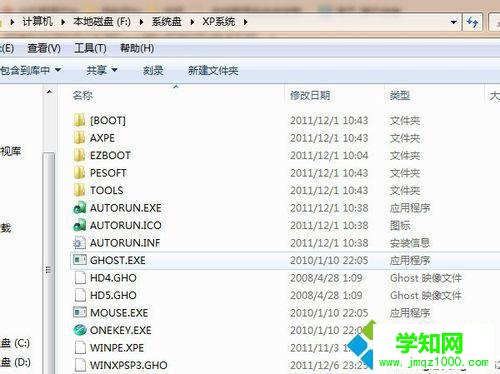Click the 2011/12/1 10:04 date of EZBOOT

pos(329,155)
